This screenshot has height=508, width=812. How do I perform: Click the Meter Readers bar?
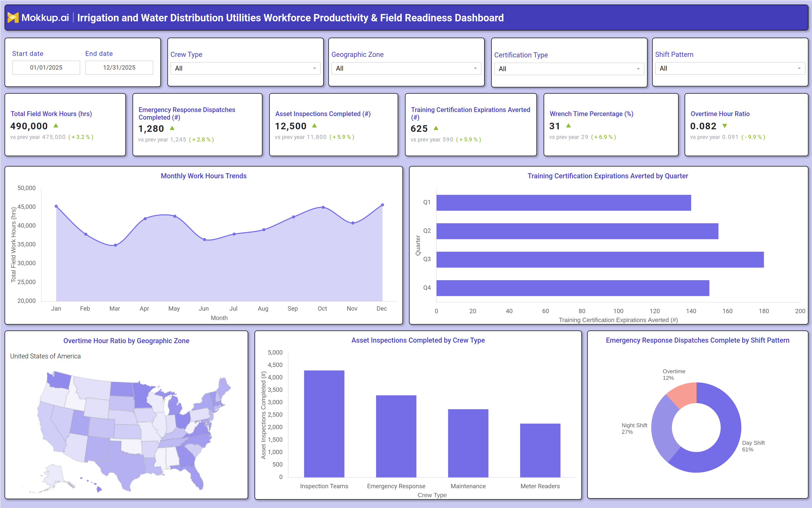point(540,450)
